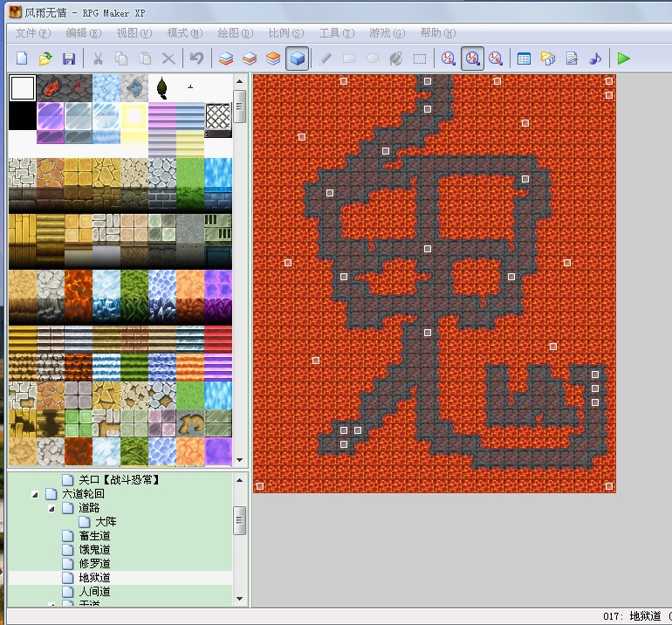The width and height of the screenshot is (672, 625).
Task: Switch to Layer 3 editing mode
Action: (273, 58)
